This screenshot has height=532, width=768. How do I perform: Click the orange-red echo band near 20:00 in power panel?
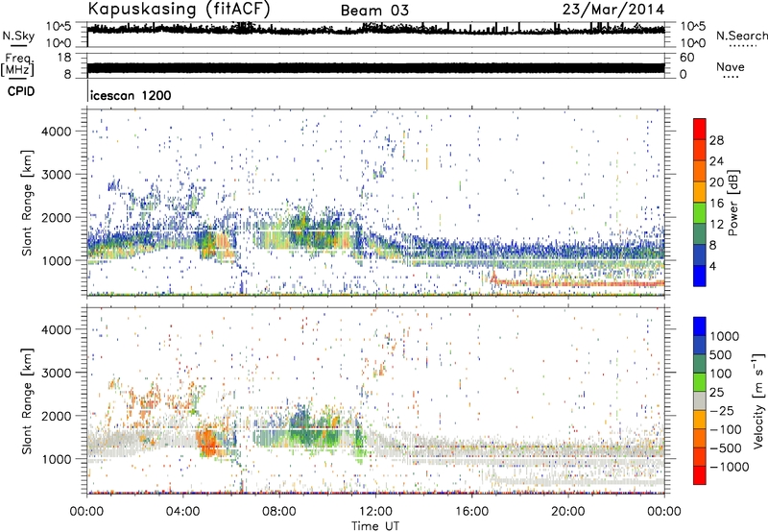tap(578, 283)
